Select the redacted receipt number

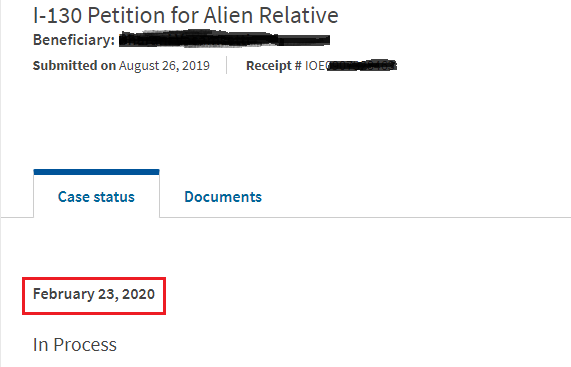coord(362,65)
